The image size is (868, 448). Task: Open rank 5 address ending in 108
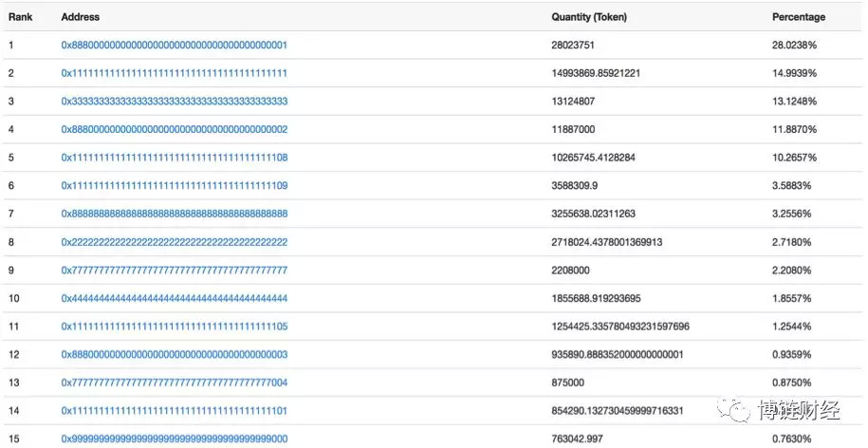(x=174, y=158)
